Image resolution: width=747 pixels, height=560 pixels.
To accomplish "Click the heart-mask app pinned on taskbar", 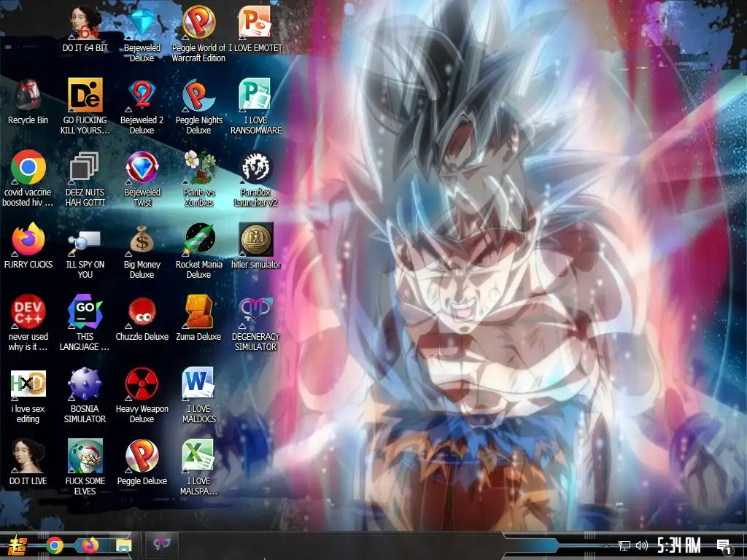I will tap(161, 543).
